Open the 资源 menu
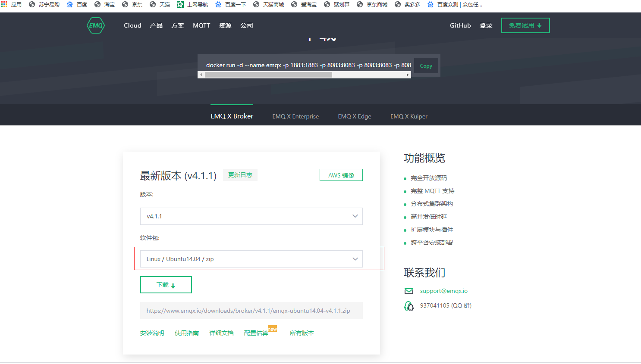 tap(225, 25)
